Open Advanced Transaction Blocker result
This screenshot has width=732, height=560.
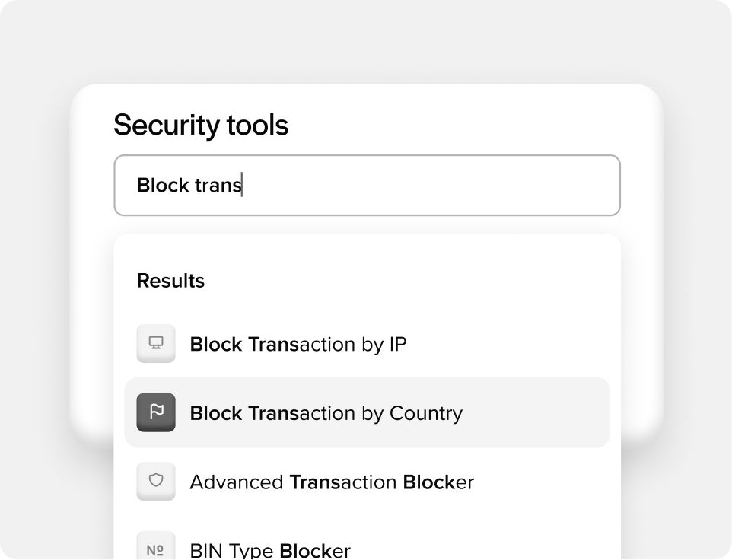coord(367,482)
